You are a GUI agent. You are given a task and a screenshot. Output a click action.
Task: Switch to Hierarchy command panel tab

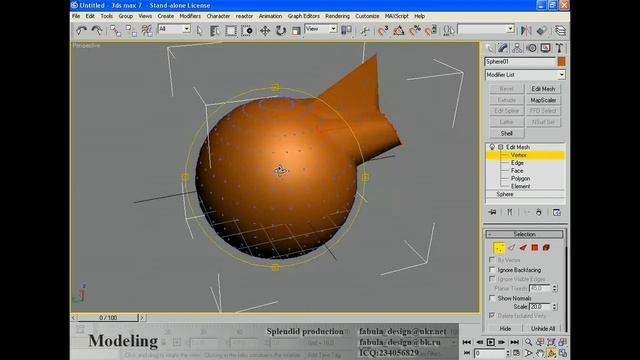[517, 48]
